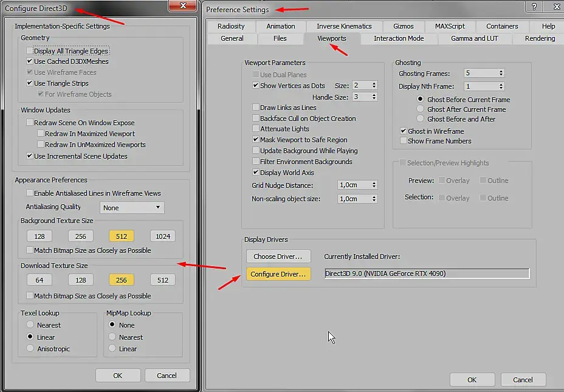Open the Radiosity tab
The height and width of the screenshot is (392, 564).
point(231,26)
